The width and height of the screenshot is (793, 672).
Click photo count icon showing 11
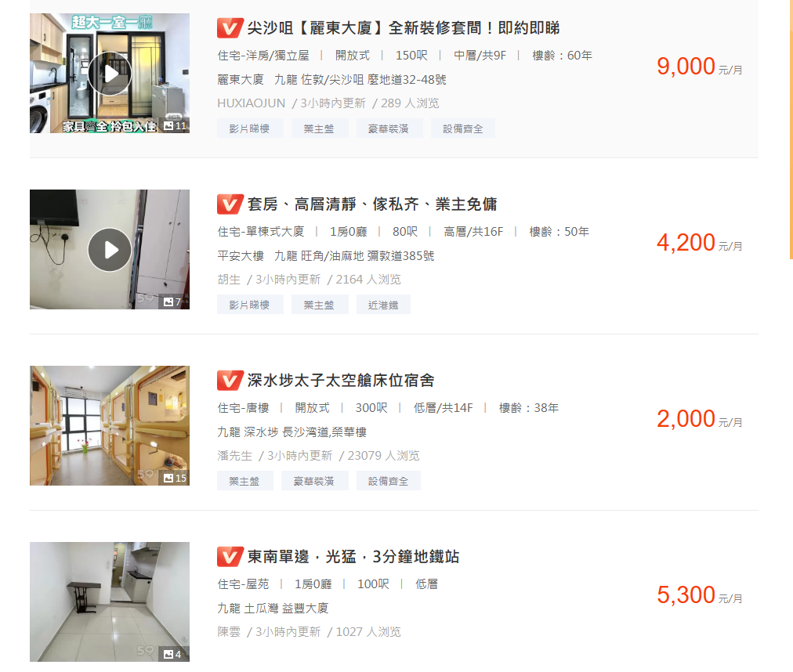pyautogui.click(x=175, y=125)
